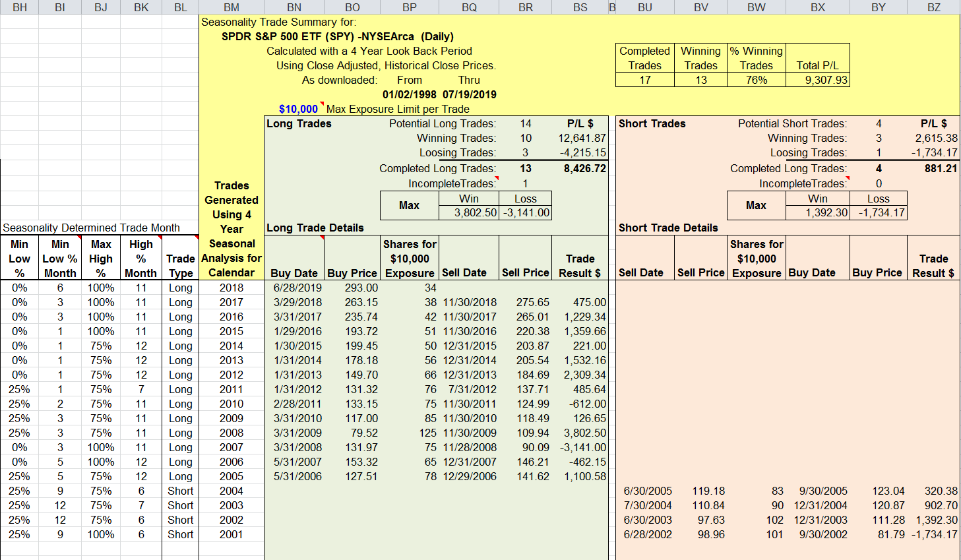Select buy date 1/29/2016
The width and height of the screenshot is (961, 560).
[297, 331]
